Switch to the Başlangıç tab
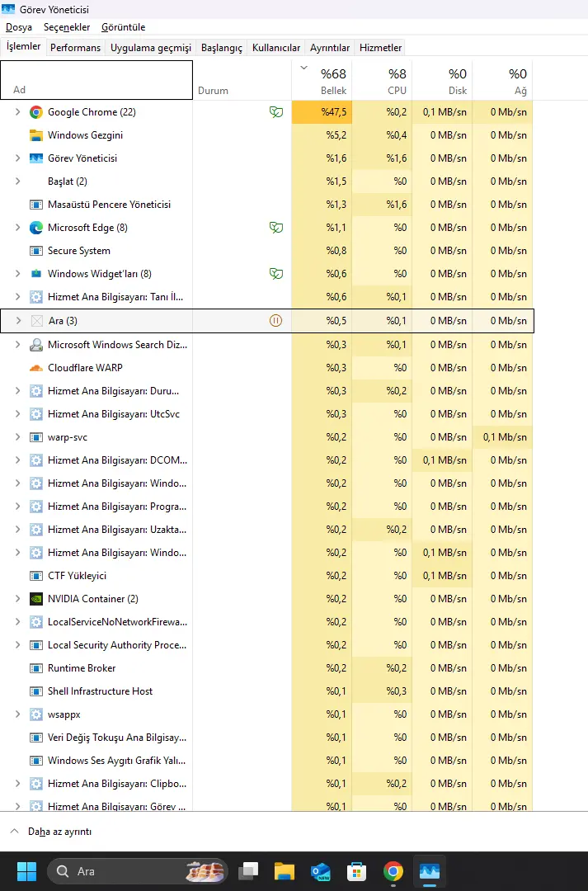The width and height of the screenshot is (588, 891). (x=222, y=48)
